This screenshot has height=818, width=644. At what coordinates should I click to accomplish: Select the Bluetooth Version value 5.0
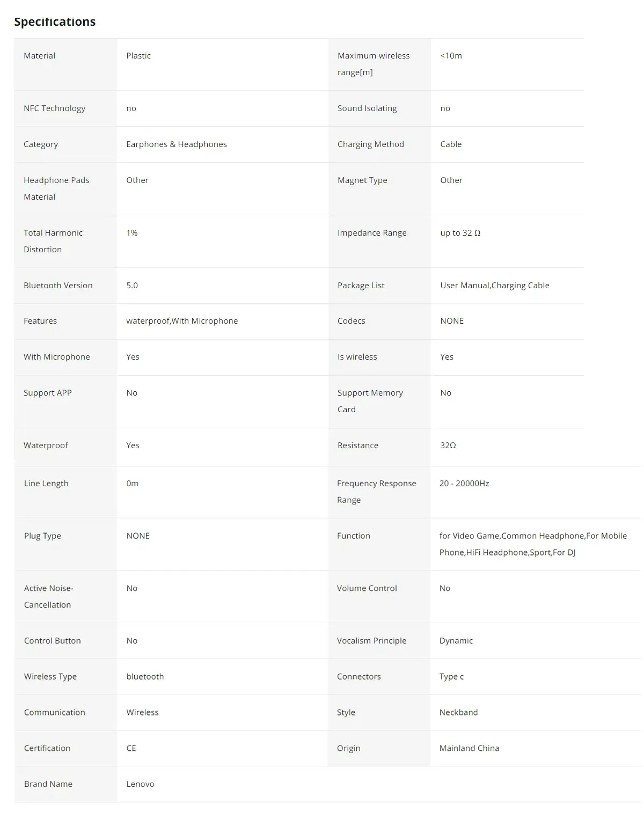tap(132, 286)
